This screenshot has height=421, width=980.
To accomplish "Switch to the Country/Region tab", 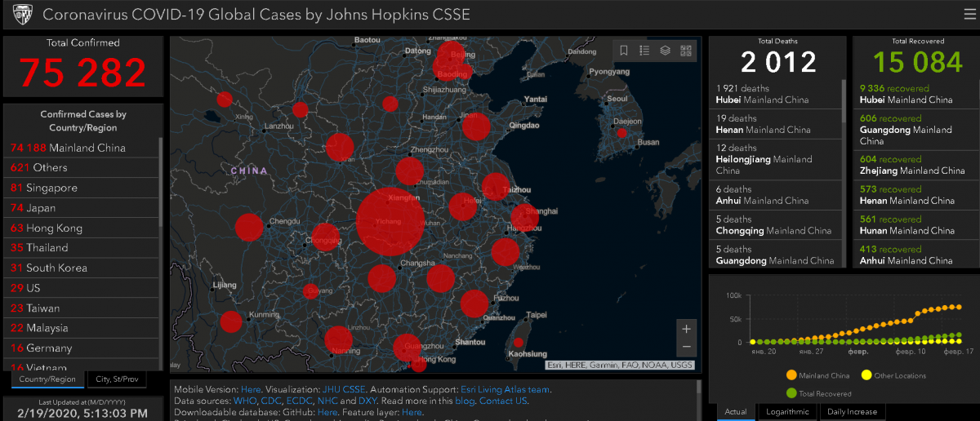I will click(47, 379).
